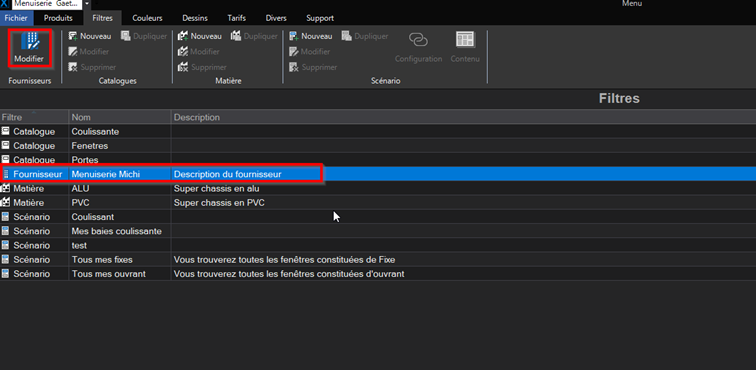Create a new Matière with Nouveau
This screenshot has width=756, height=370.
click(x=200, y=36)
